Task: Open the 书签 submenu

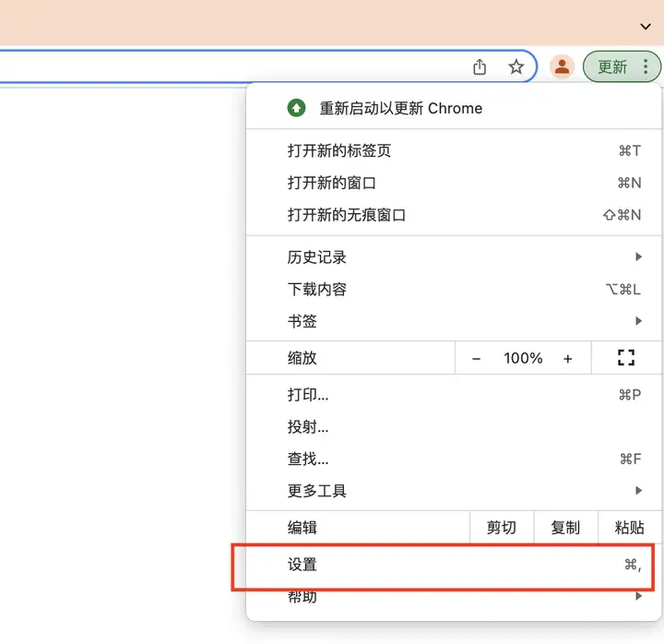Action: tap(453, 321)
